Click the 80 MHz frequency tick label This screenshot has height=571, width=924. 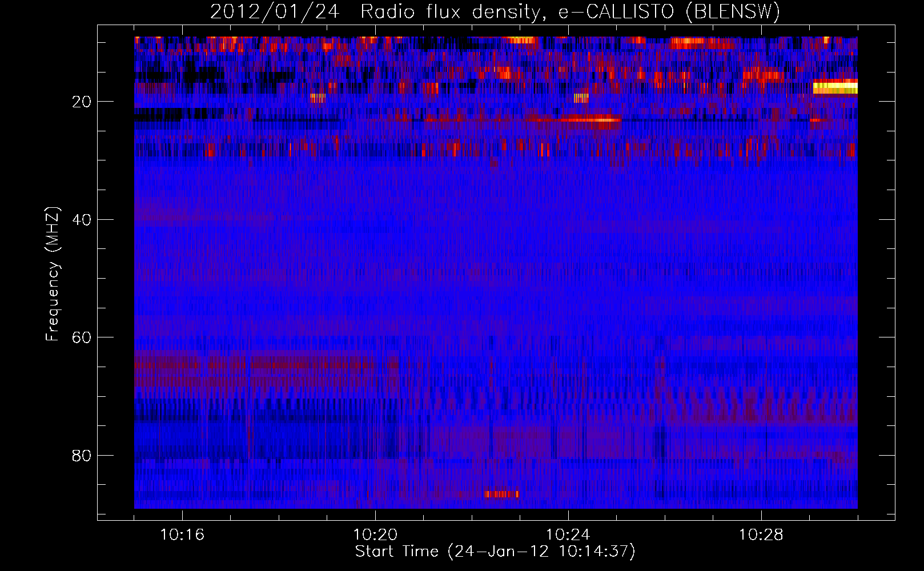[x=82, y=456]
